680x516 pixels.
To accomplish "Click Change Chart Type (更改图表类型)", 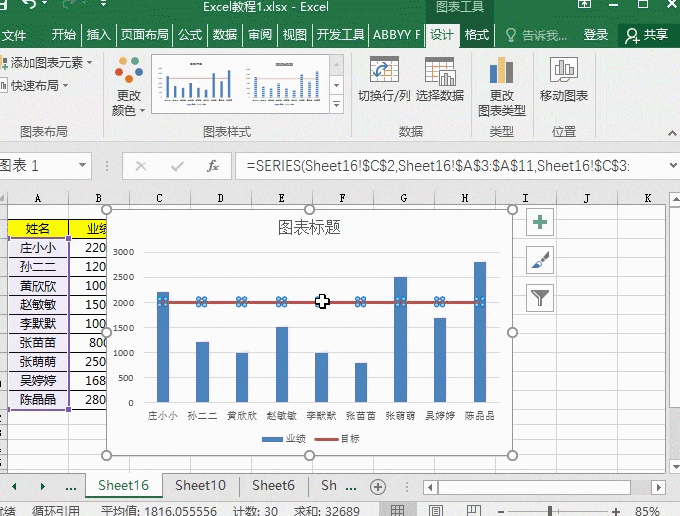I will tap(501, 87).
